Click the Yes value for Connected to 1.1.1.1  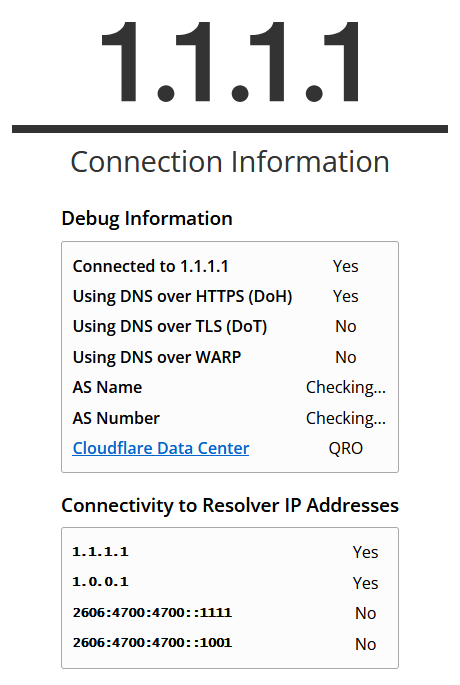click(x=346, y=266)
